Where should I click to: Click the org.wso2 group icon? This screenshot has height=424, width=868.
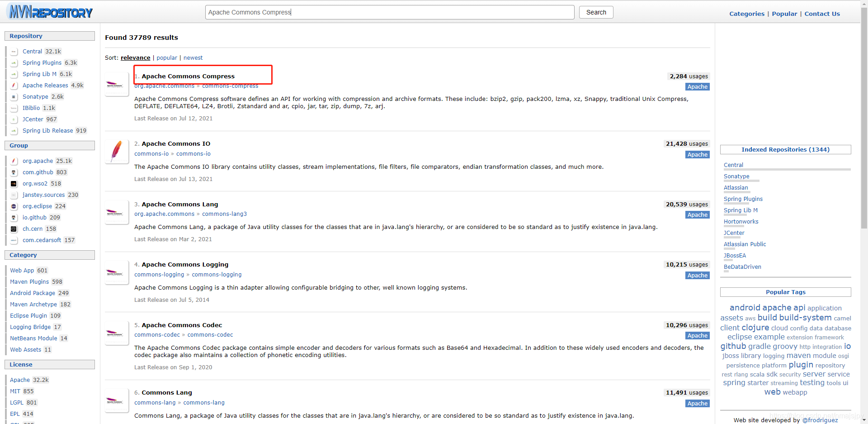14,184
